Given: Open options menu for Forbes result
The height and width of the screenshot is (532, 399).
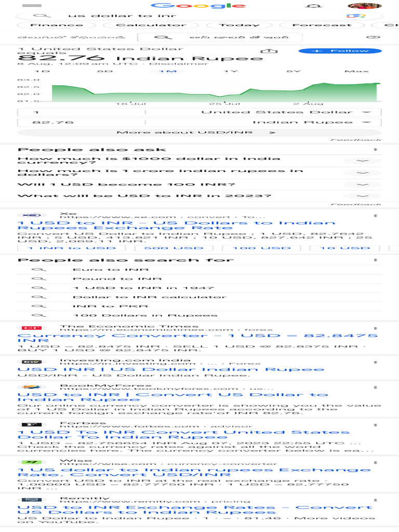Looking at the screenshot, I should [375, 425].
